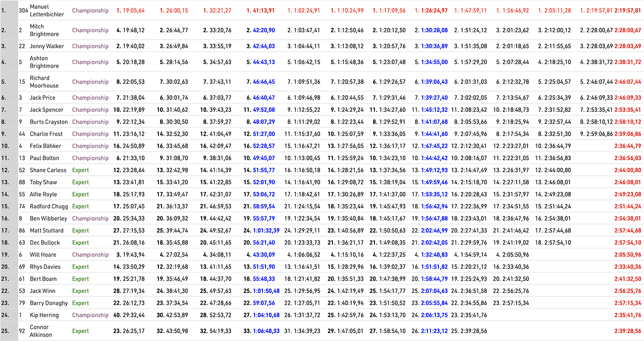Select race number 88
The width and height of the screenshot is (644, 341).
click(x=22, y=182)
